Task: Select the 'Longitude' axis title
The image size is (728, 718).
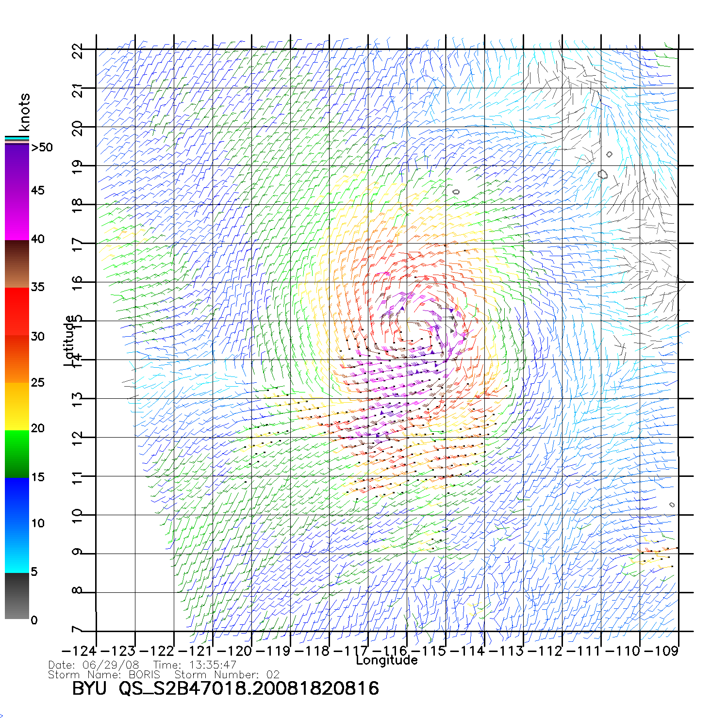Action: [386, 660]
